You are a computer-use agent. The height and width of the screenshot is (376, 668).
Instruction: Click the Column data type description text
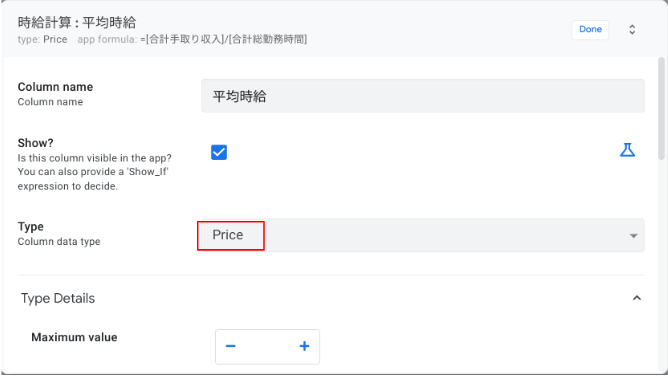pos(59,241)
